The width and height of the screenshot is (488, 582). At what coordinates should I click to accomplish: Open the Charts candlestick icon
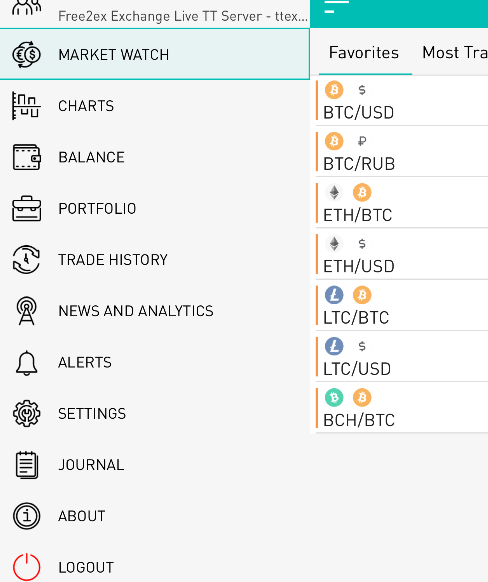click(26, 106)
